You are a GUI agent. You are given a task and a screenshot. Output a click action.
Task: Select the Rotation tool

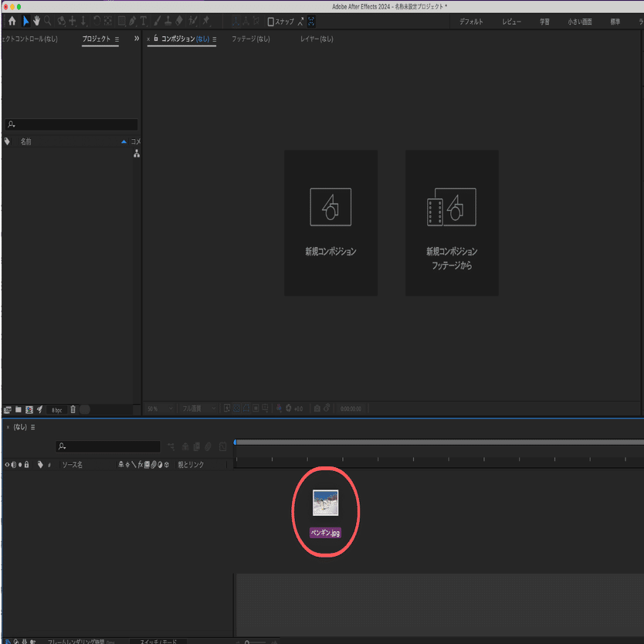[97, 21]
